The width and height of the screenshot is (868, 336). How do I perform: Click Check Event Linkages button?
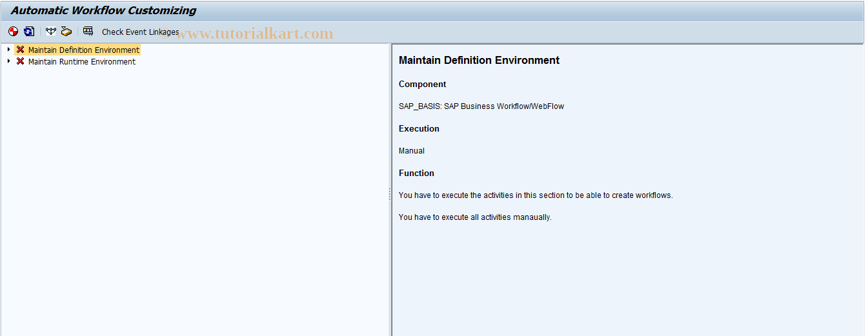[140, 32]
